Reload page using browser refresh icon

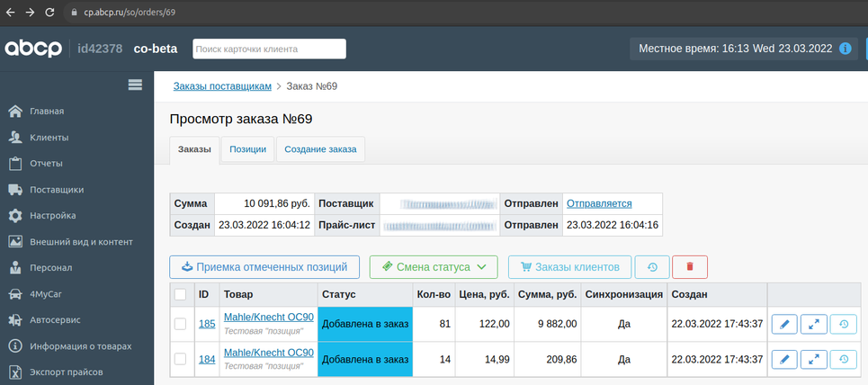[52, 13]
